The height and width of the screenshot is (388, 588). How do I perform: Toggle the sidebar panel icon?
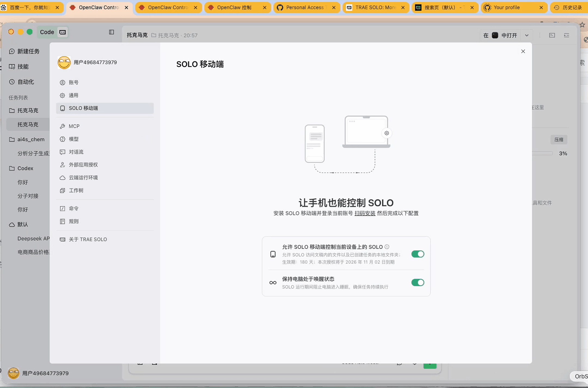coord(111,32)
